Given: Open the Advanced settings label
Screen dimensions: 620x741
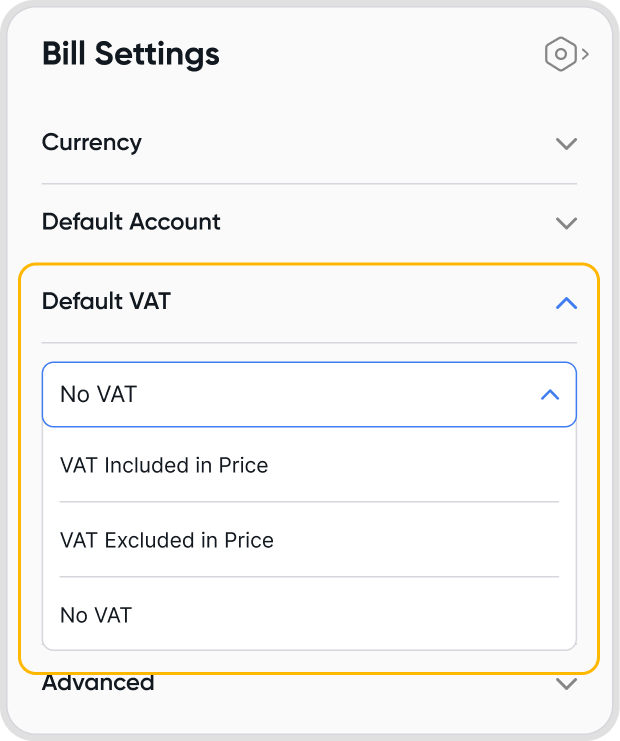Looking at the screenshot, I should point(98,683).
